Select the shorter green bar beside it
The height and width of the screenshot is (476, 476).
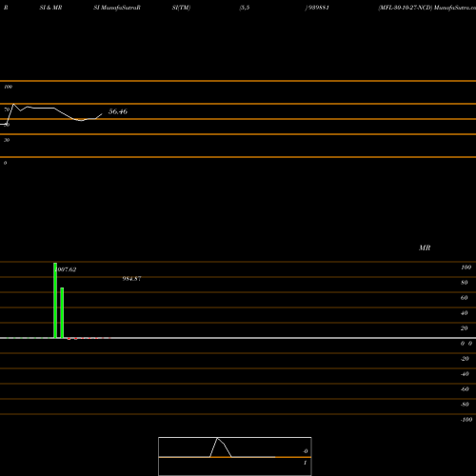[x=62, y=312]
